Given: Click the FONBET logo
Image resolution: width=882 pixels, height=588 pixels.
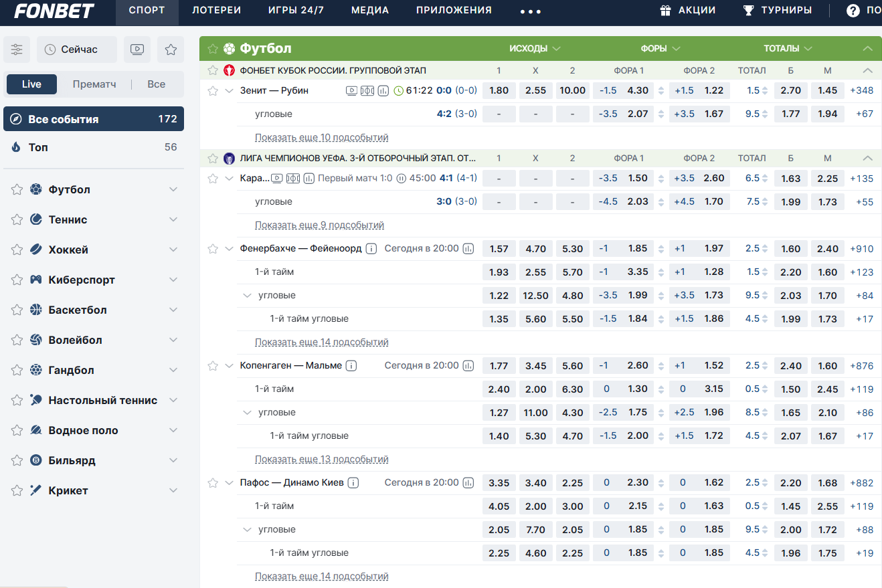Looking at the screenshot, I should click(54, 10).
